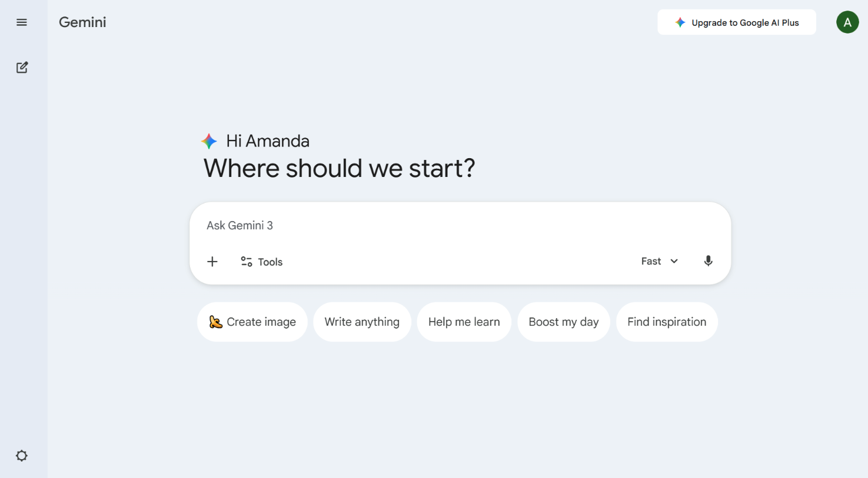868x478 pixels.
Task: Expand the Fast model selector dropdown
Action: coord(660,261)
